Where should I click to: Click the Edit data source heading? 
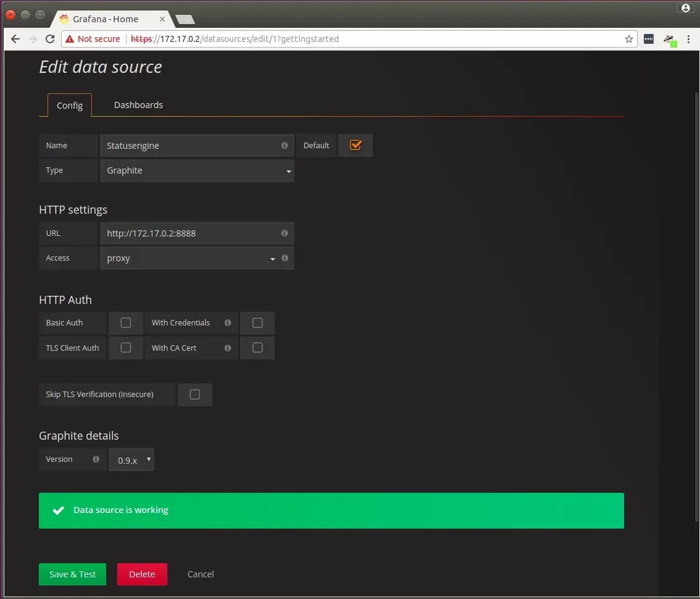tap(101, 67)
